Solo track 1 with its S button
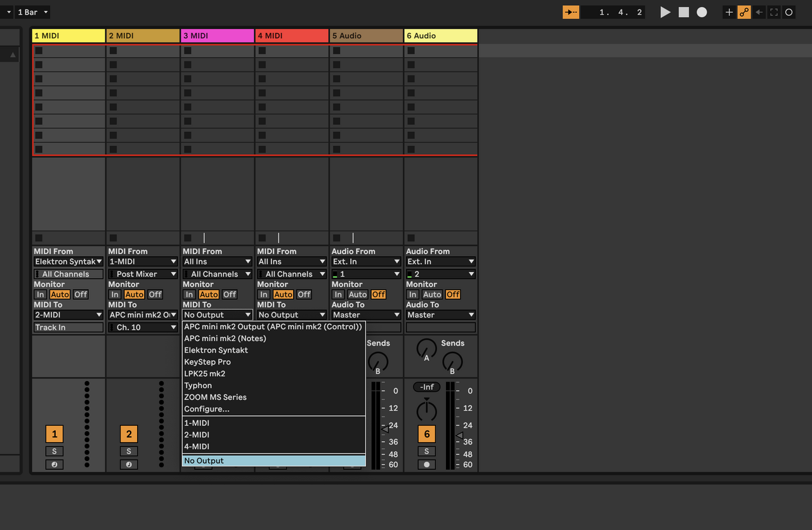This screenshot has height=530, width=812. click(x=54, y=451)
